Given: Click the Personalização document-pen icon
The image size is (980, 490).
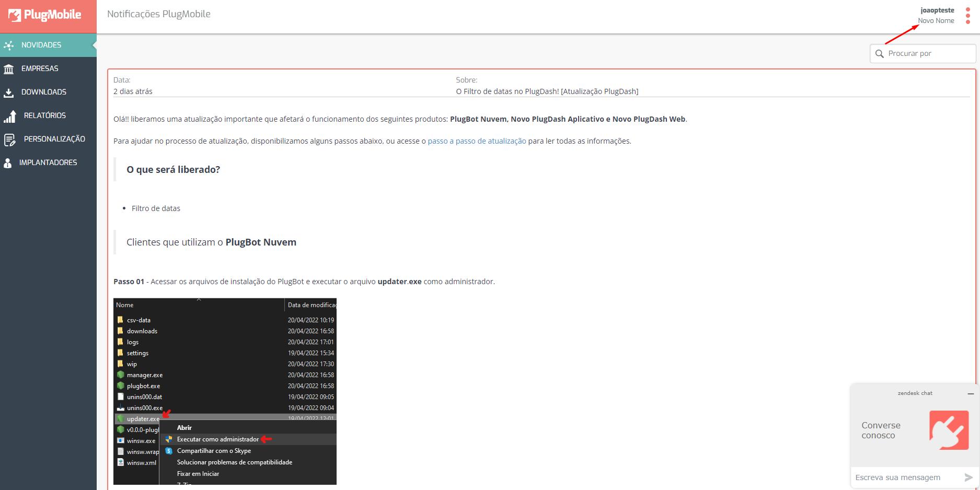Looking at the screenshot, I should click(9, 139).
